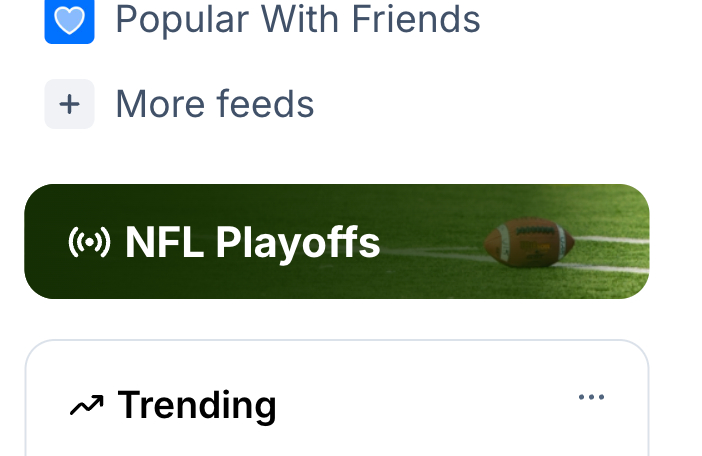Screen dimensions: 702x456
Task: Select the Trending section heading
Action: point(196,405)
